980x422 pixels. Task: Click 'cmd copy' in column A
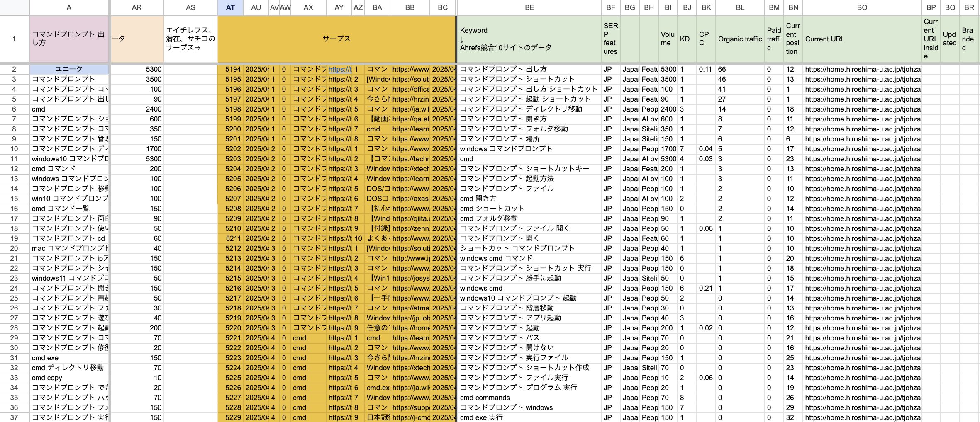[69, 378]
